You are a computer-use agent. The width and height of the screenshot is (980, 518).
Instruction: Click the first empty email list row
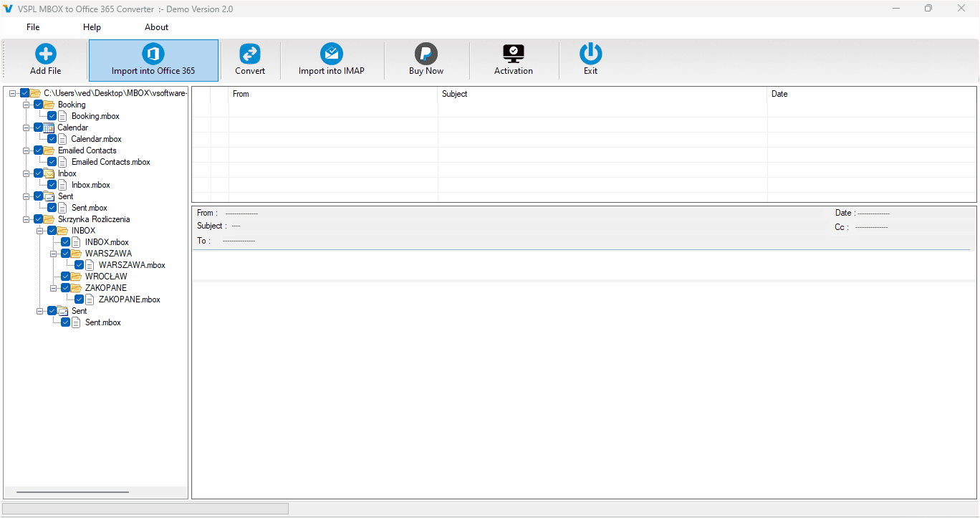584,109
